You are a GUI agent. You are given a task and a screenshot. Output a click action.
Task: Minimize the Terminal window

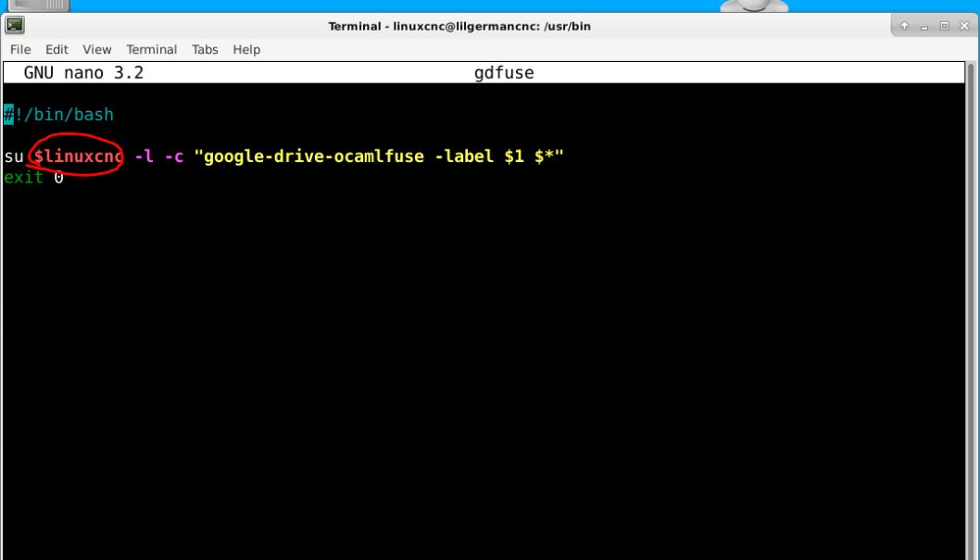coord(924,26)
